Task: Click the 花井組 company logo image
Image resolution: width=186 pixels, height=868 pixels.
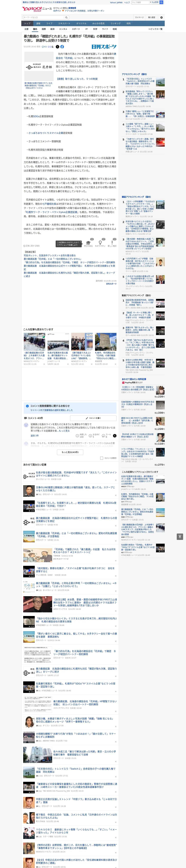Action: pyautogui.click(x=39, y=66)
